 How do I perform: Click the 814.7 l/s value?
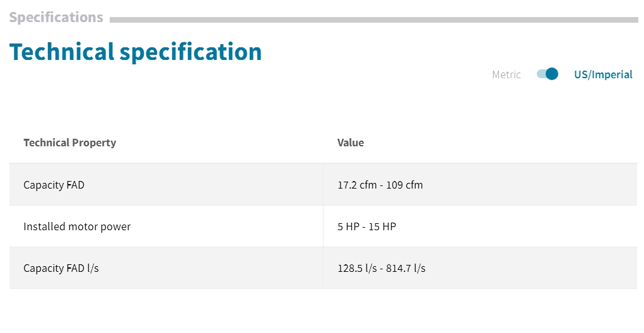(x=406, y=268)
